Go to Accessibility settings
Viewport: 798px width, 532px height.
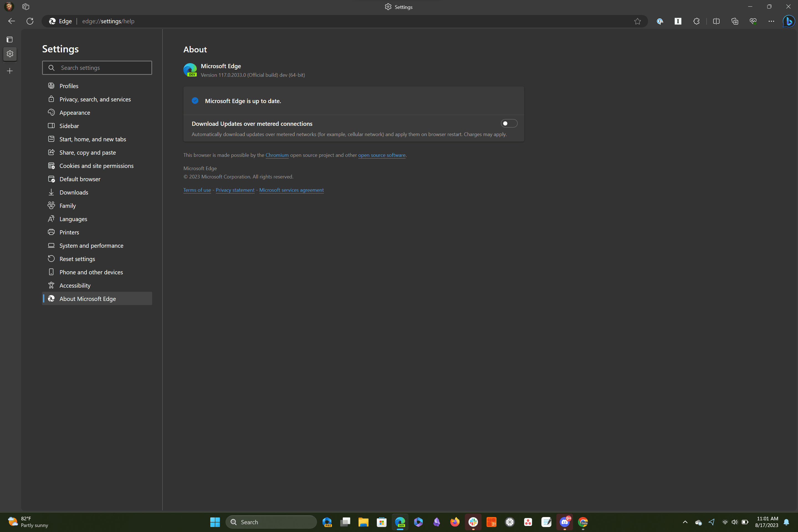coord(97,285)
